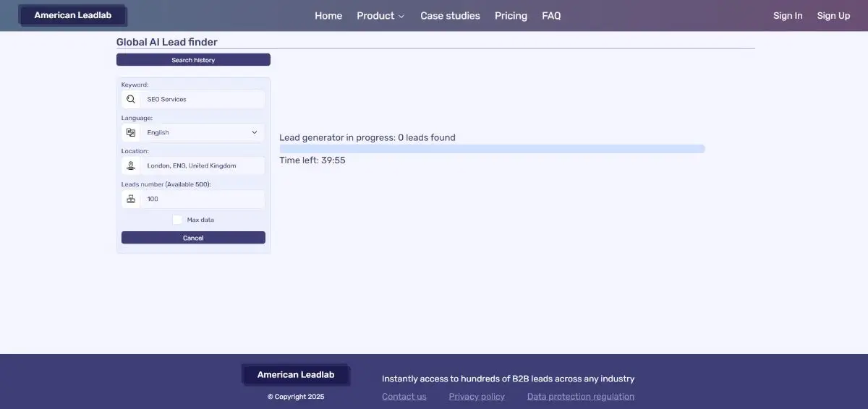
Task: Open the Case studies page
Action: [450, 16]
